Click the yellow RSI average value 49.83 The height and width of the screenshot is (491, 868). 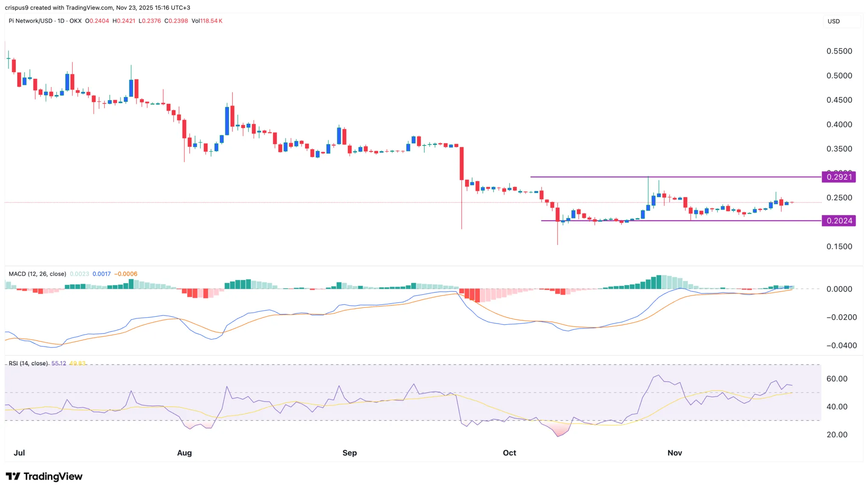pos(78,363)
